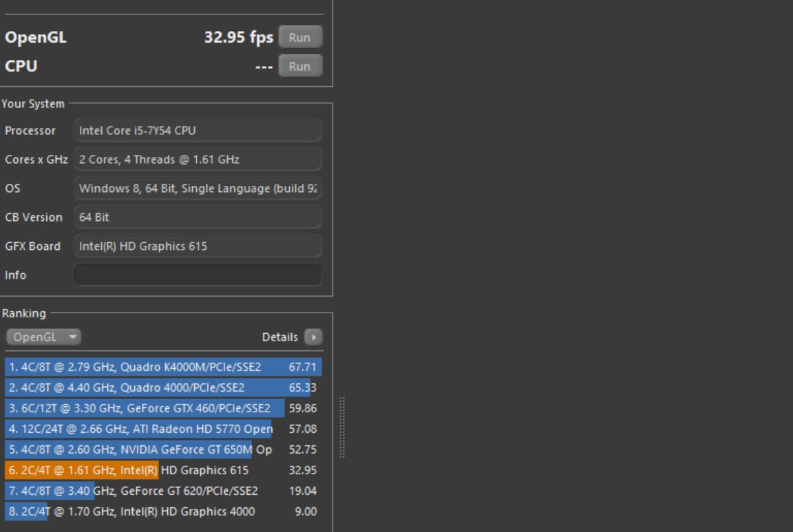The image size is (793, 532).
Task: Select Quadro 4000 ranking entry
Action: [163, 387]
